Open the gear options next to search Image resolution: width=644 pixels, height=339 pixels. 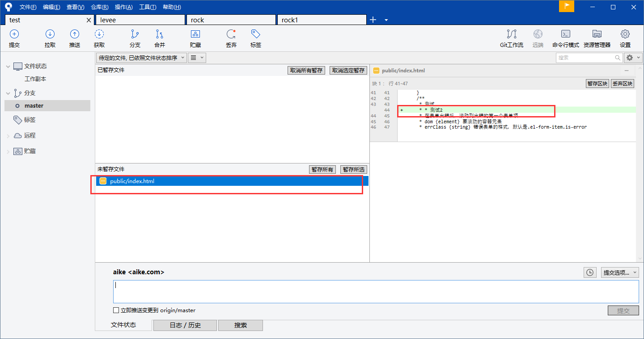point(632,58)
